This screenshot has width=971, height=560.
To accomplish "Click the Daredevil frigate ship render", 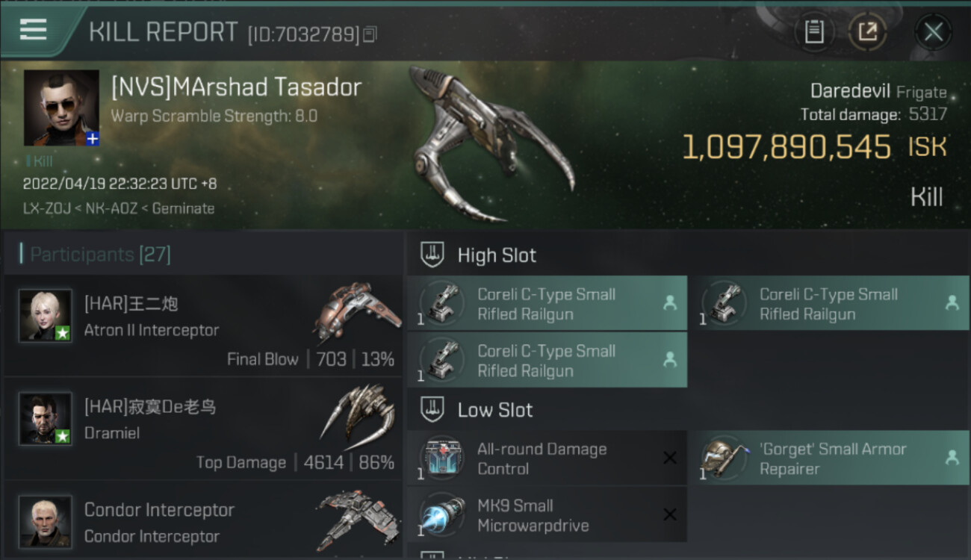I will click(489, 142).
